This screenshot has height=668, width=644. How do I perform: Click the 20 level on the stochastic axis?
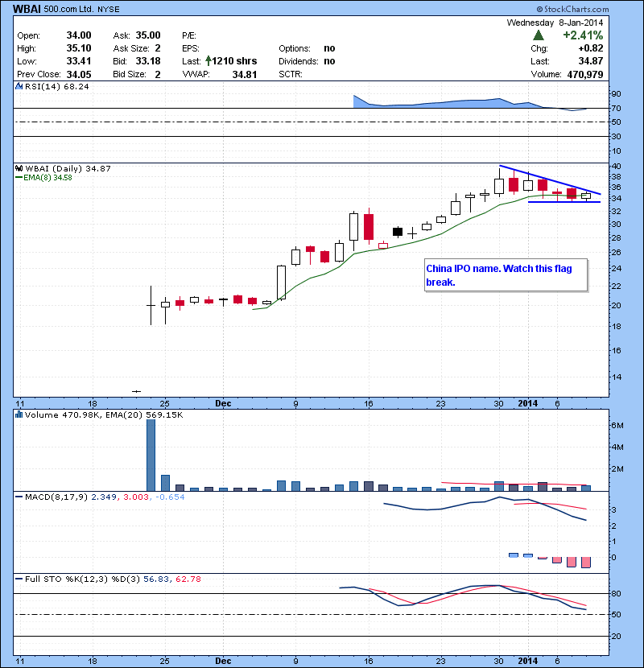pyautogui.click(x=616, y=636)
